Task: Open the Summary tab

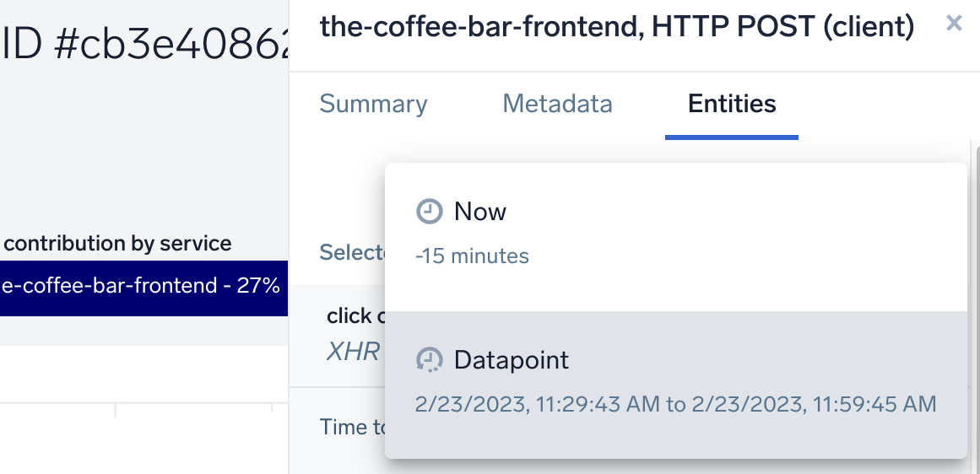Action: pos(373,104)
